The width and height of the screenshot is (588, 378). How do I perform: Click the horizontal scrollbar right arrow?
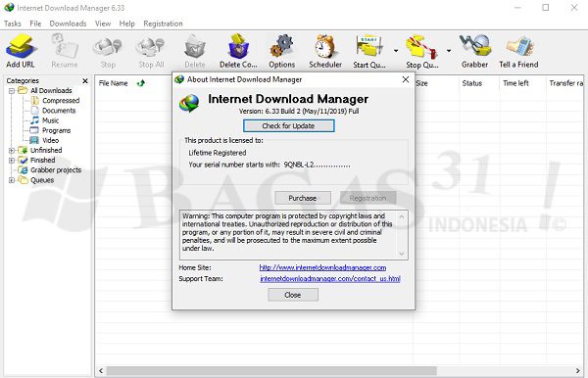pyautogui.click(x=578, y=370)
